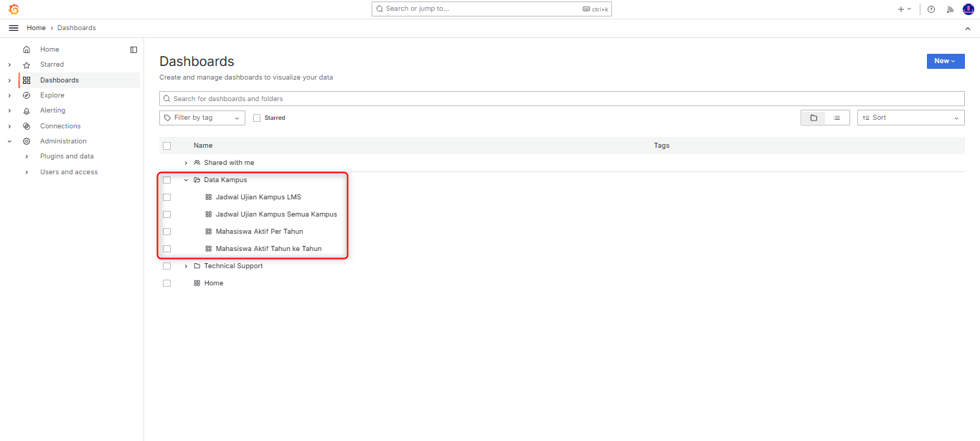Screen dimensions: 980x441
Task: Open Alerting in the sidebar
Action: tap(52, 110)
